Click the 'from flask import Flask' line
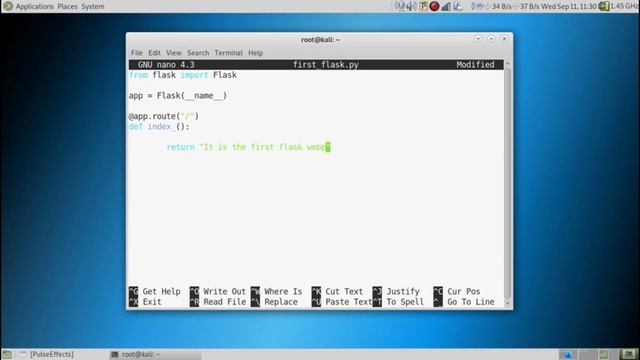Screen dimensions: 640x360 182,75
